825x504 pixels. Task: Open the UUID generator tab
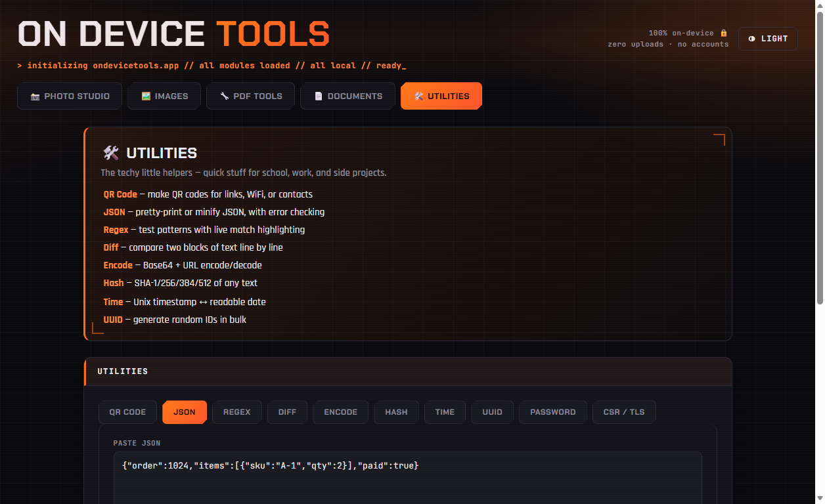click(x=493, y=412)
